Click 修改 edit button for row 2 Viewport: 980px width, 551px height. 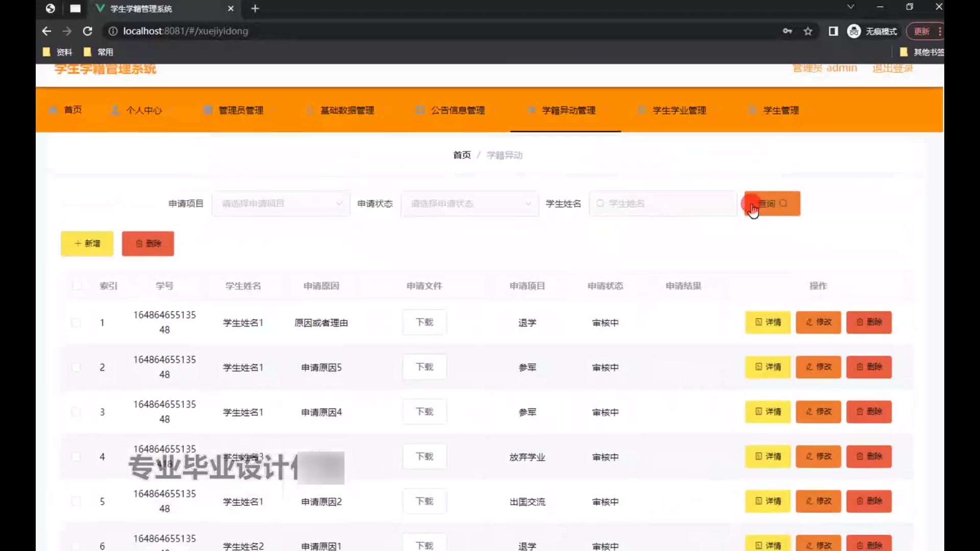[818, 367]
